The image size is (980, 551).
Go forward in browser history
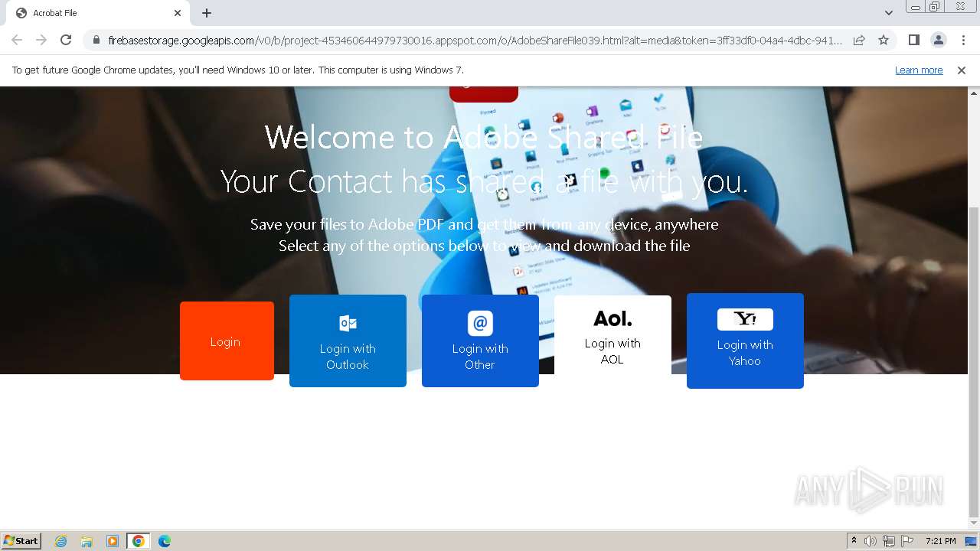click(41, 40)
